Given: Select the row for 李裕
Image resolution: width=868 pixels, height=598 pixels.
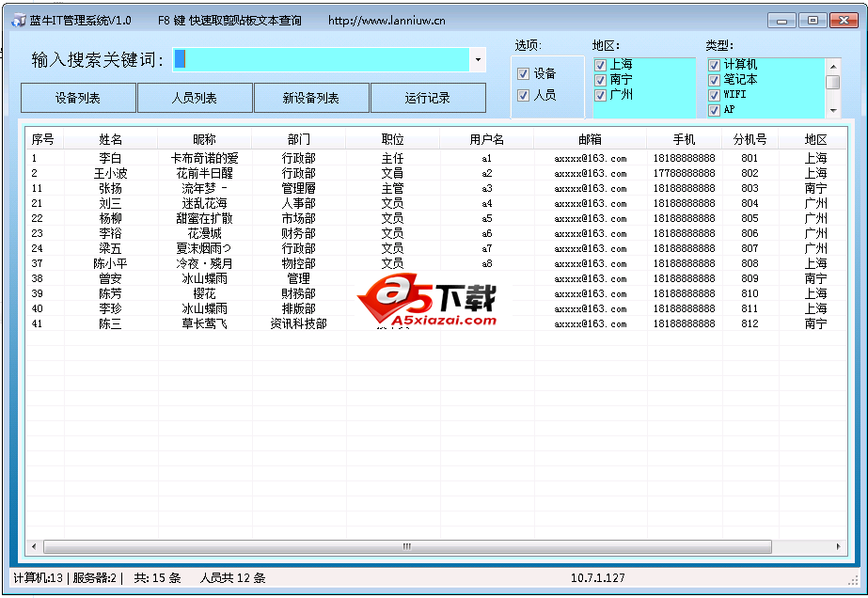Looking at the screenshot, I should (435, 233).
